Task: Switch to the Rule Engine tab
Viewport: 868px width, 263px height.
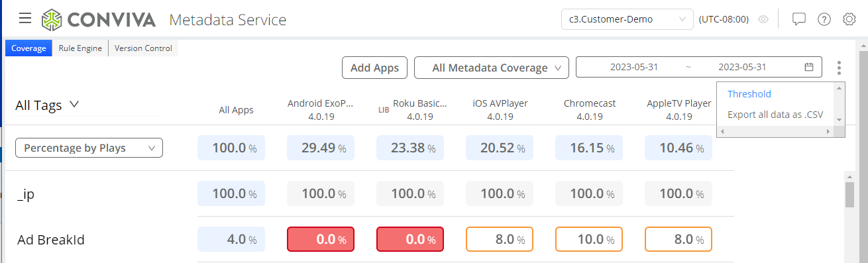Action: pos(80,48)
